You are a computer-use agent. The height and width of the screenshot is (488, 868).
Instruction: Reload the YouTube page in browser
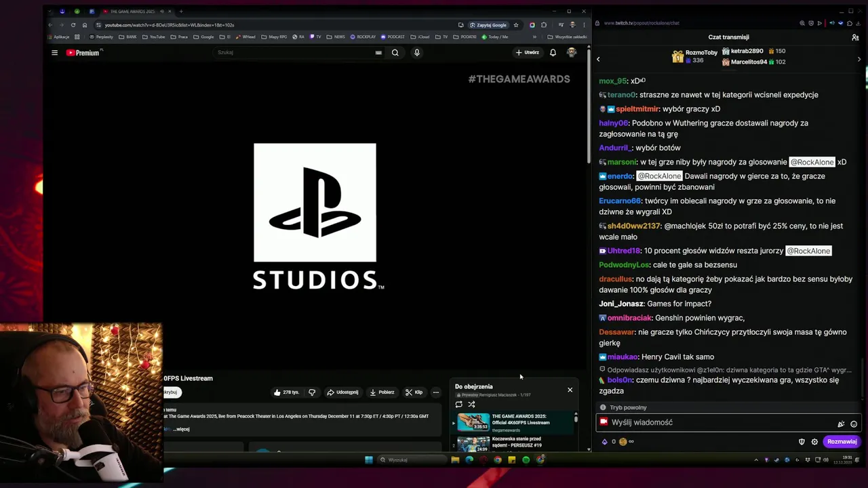click(73, 25)
